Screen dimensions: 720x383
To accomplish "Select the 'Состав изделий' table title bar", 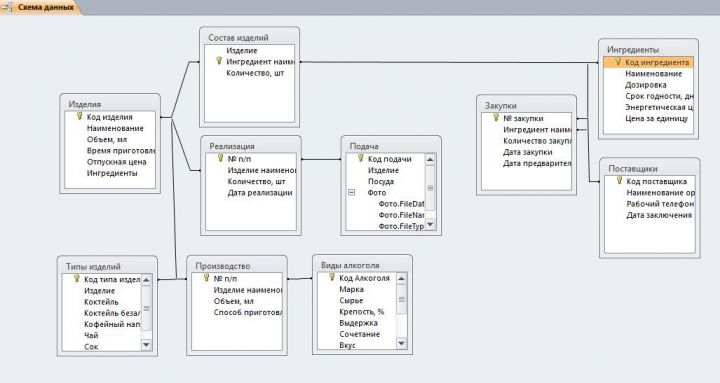I will [x=249, y=37].
